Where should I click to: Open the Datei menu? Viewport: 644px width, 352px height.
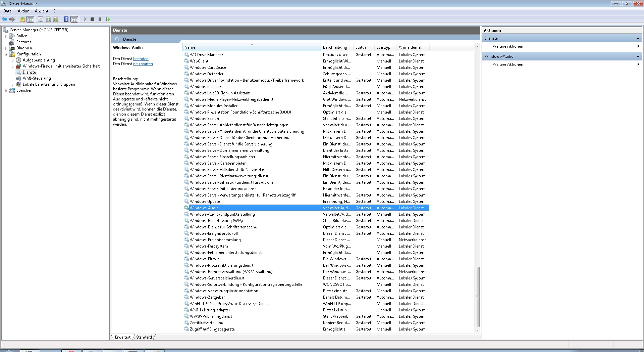[8, 11]
